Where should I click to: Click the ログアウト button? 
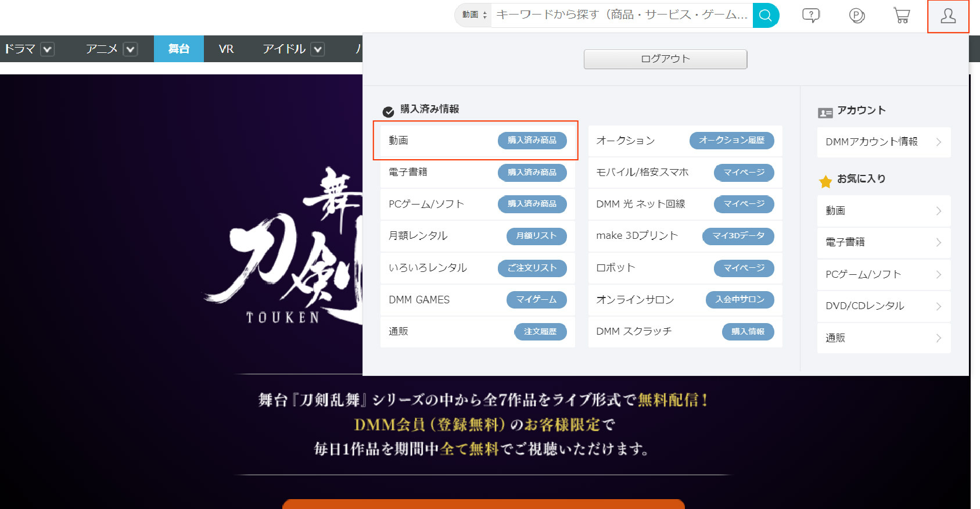[x=666, y=59]
